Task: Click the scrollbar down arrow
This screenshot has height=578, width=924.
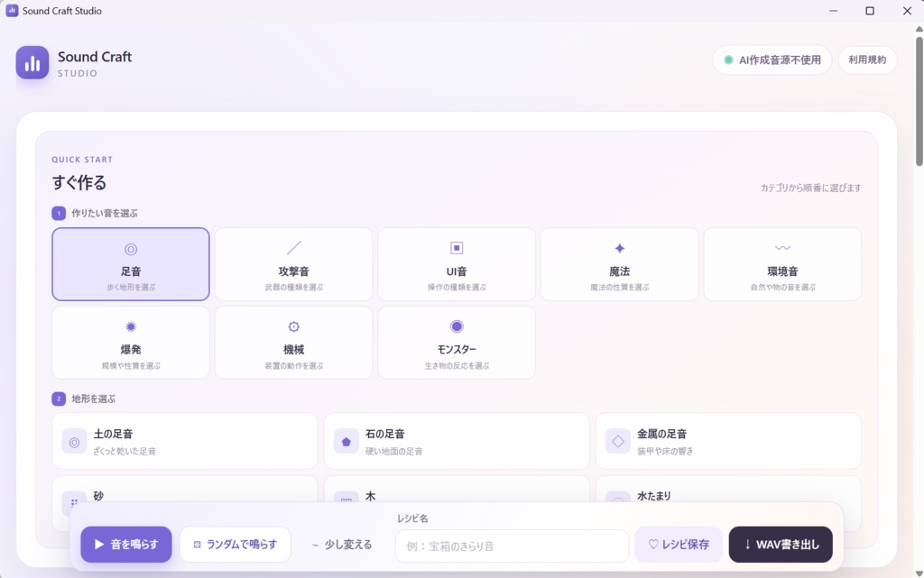Action: [x=919, y=573]
